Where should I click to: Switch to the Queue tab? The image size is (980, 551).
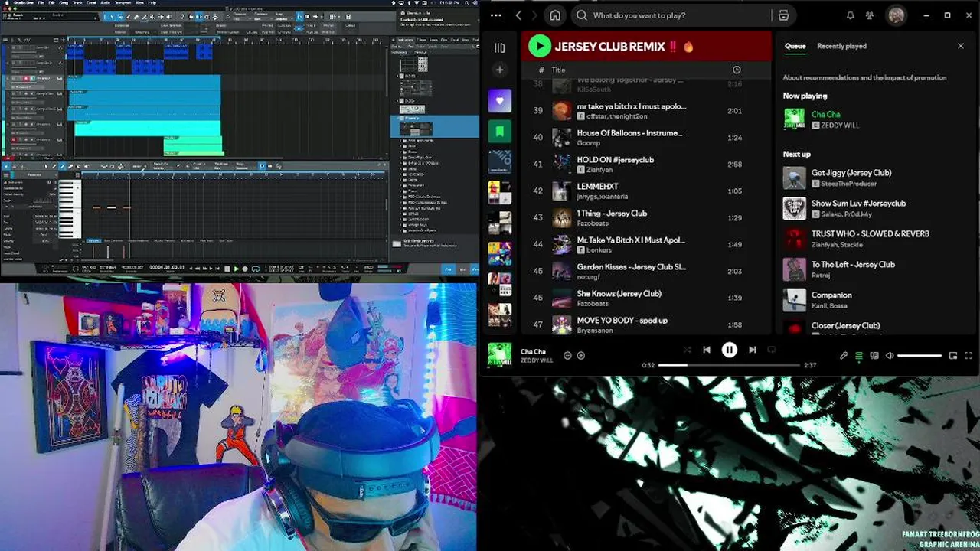coord(795,46)
